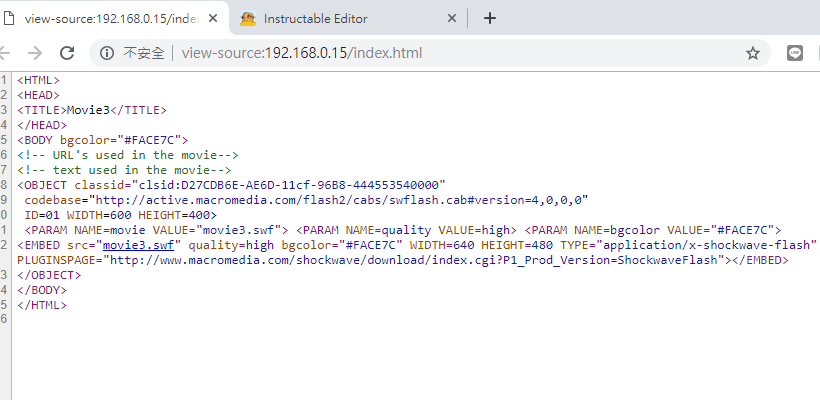
Task: Click the BODY bgcolor "#FACE7C" line
Action: click(102, 140)
